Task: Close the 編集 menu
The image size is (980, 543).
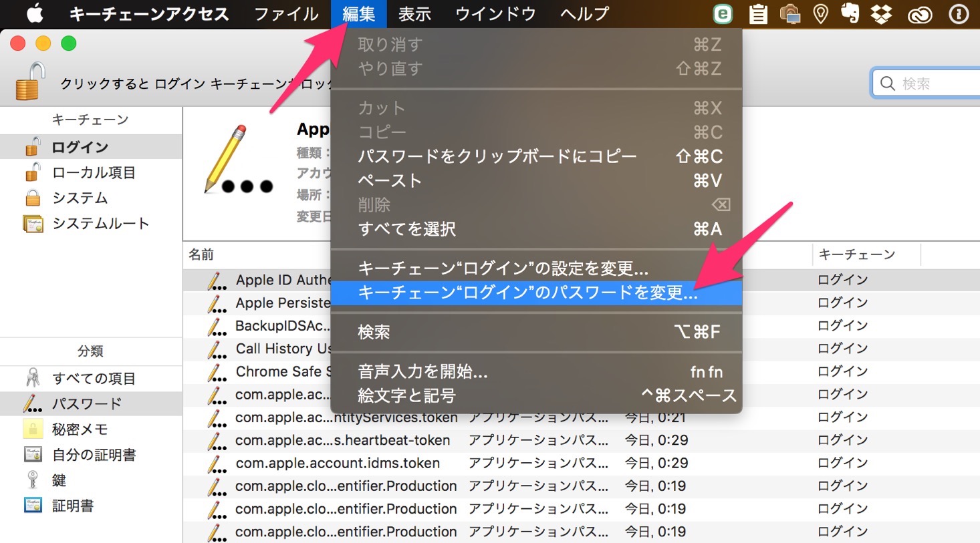Action: coord(358,13)
